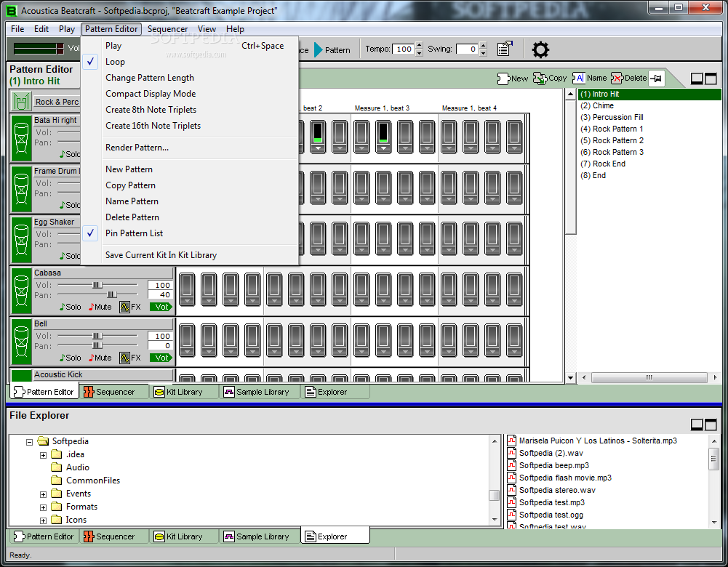Viewport: 728px width, 567px height.
Task: Click the Vol button on Bell track
Action: 161,358
